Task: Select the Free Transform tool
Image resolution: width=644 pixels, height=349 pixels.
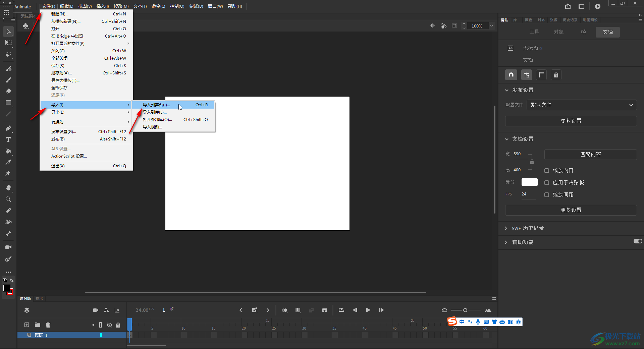Action: (x=8, y=43)
